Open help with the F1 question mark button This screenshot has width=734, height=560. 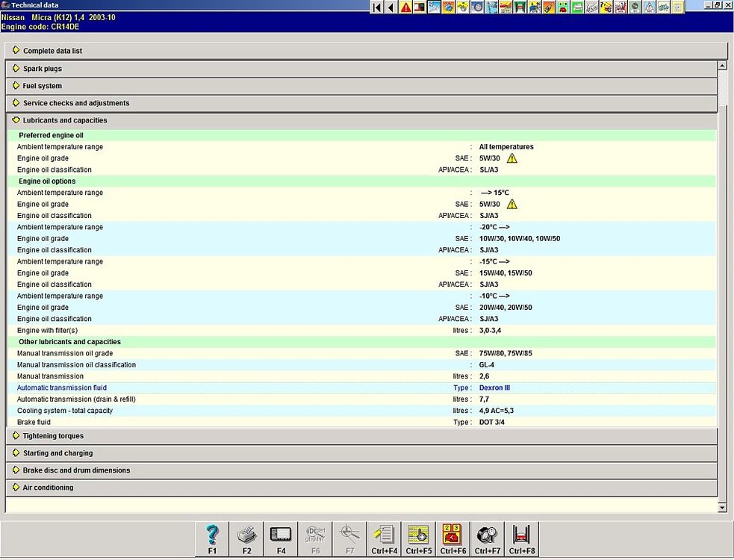pyautogui.click(x=212, y=539)
